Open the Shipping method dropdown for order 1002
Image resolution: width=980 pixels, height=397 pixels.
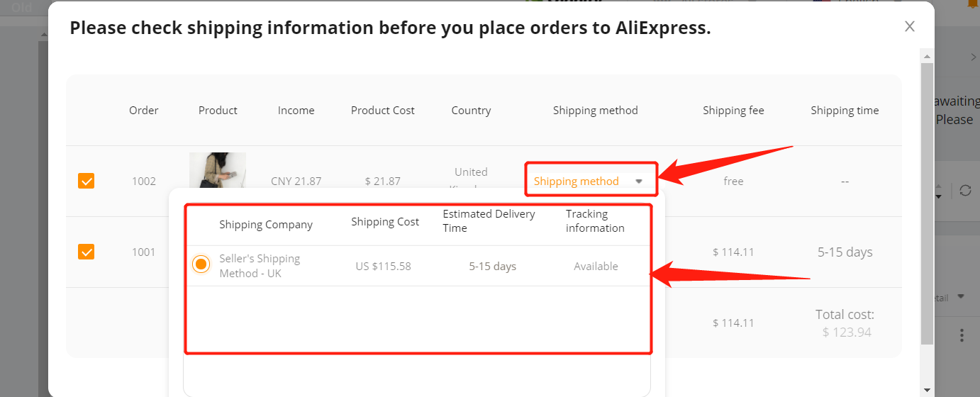tap(591, 181)
